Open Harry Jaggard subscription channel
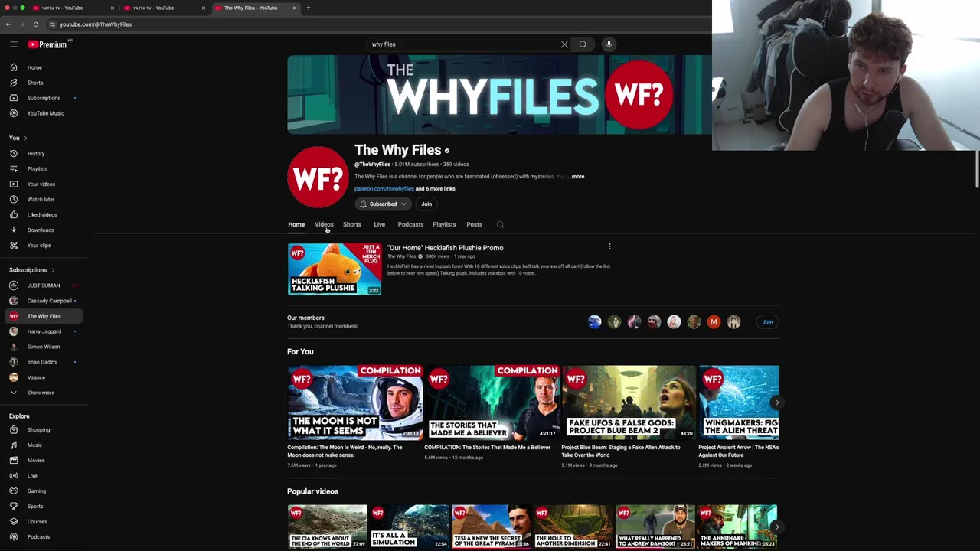The image size is (980, 551). (x=44, y=331)
